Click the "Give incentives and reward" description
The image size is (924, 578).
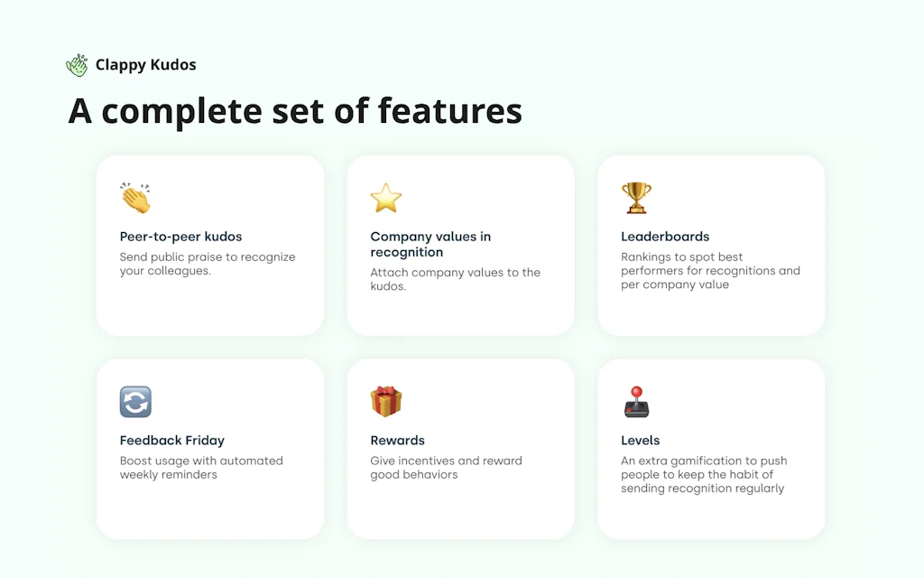446,468
